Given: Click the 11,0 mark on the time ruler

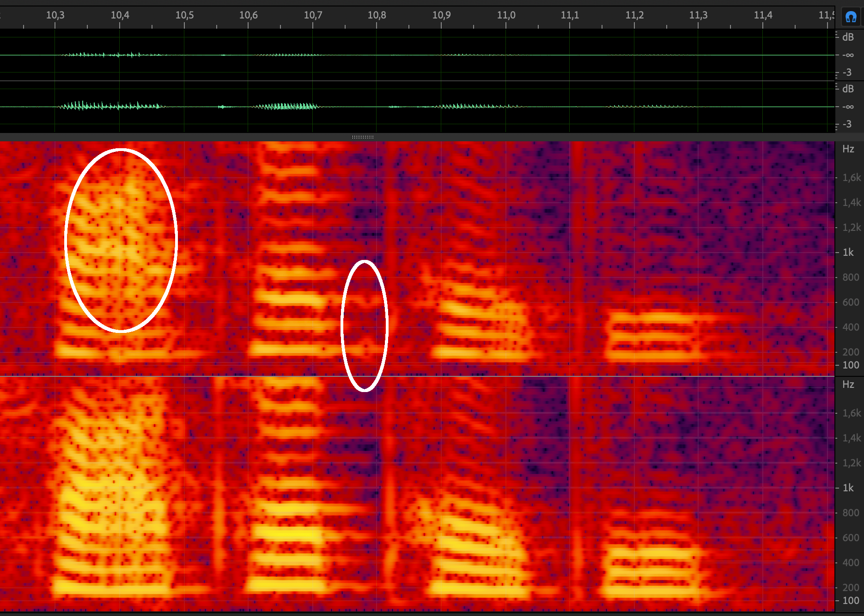Looking at the screenshot, I should [x=506, y=15].
